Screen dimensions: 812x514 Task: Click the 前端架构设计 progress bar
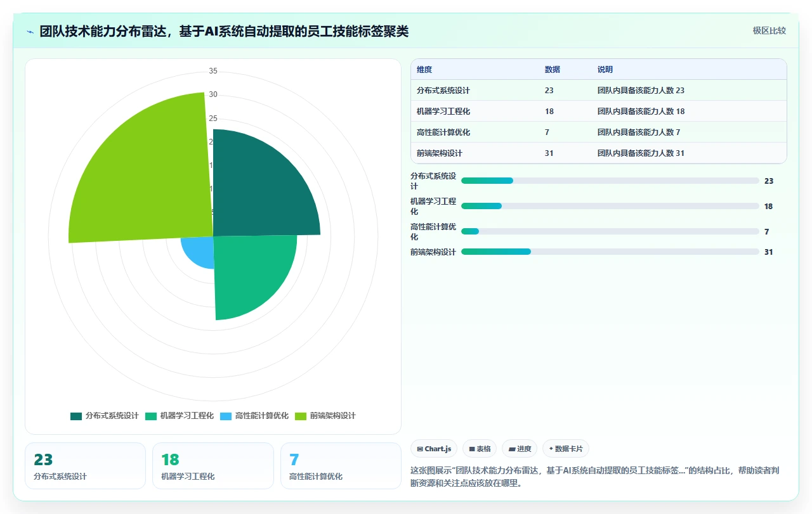(x=610, y=252)
